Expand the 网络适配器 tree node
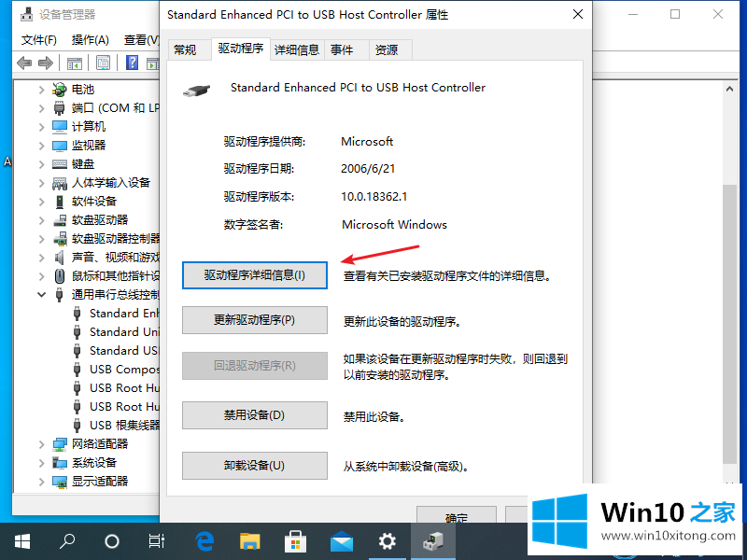Screen dimensions: 747x560 42,444
